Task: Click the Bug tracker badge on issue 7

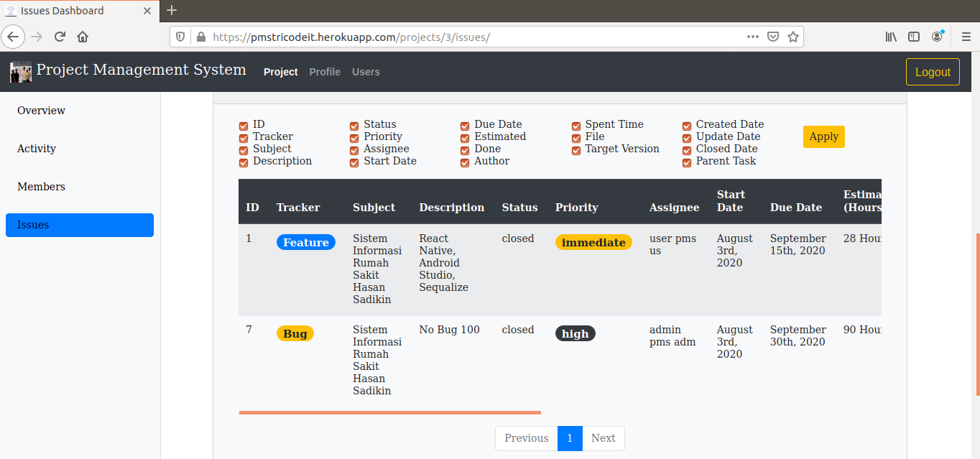Action: [x=295, y=333]
